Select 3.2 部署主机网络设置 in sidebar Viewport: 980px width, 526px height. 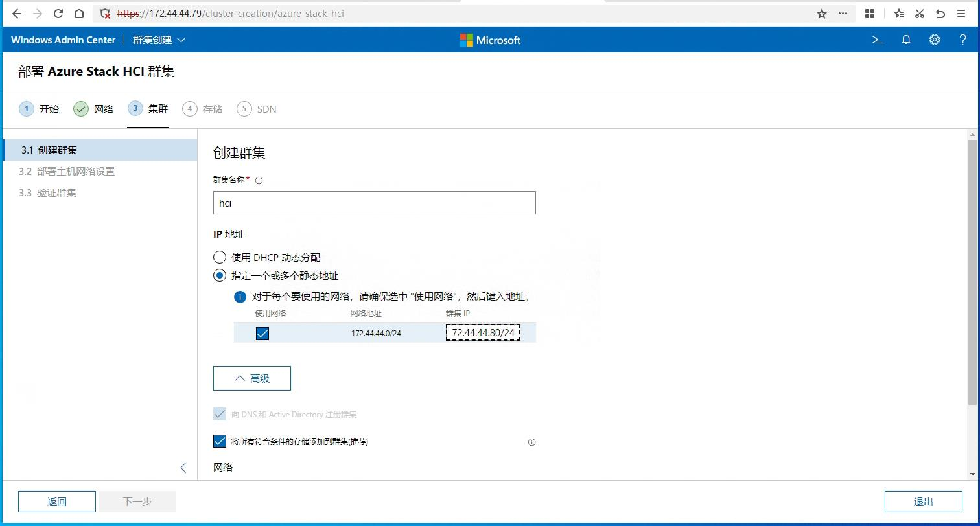[x=100, y=171]
